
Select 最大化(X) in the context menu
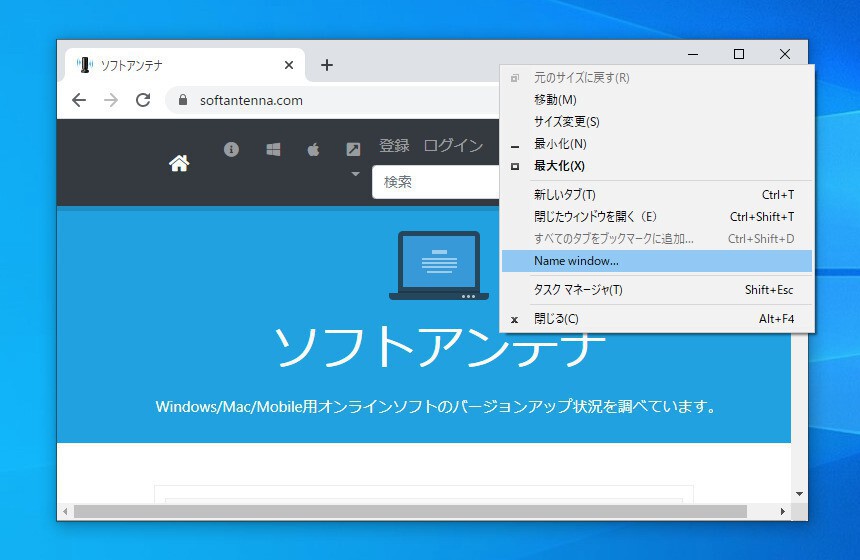click(x=657, y=166)
